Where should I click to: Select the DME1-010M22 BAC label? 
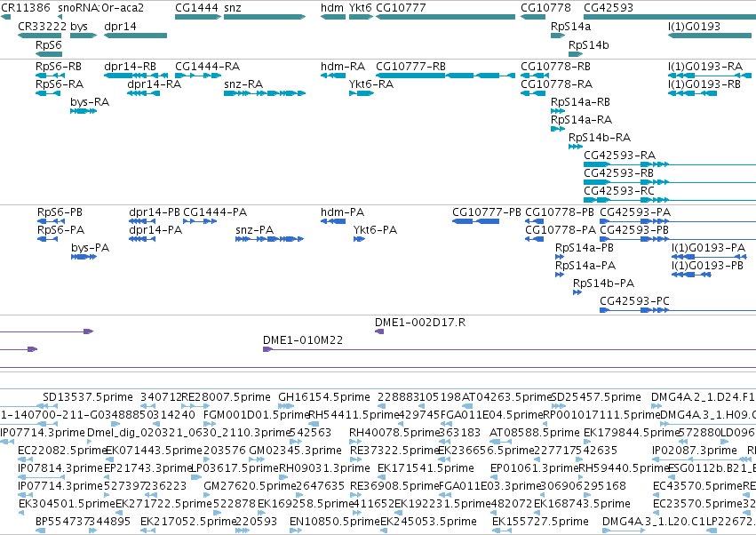pos(302,340)
